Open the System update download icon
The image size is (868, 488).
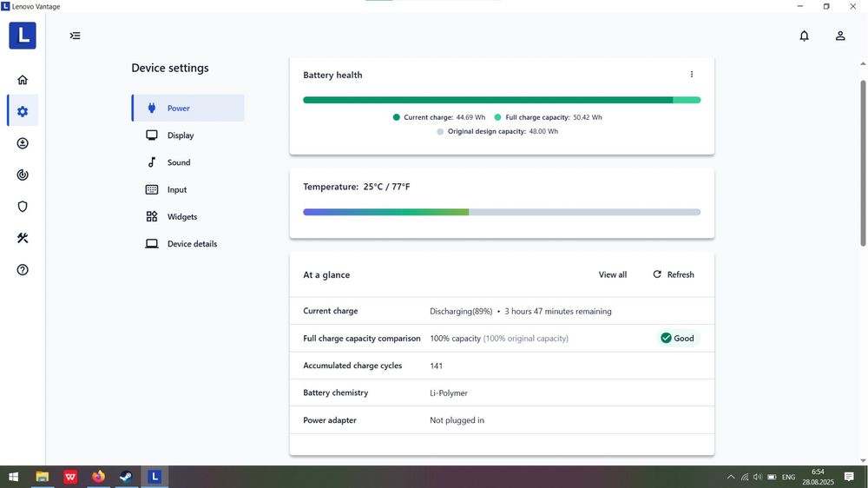pos(23,143)
